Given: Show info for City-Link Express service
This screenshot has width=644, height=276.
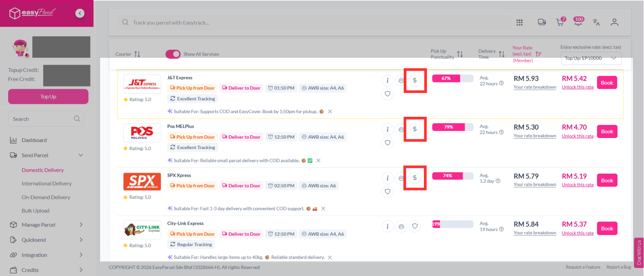Looking at the screenshot, I should tap(388, 227).
